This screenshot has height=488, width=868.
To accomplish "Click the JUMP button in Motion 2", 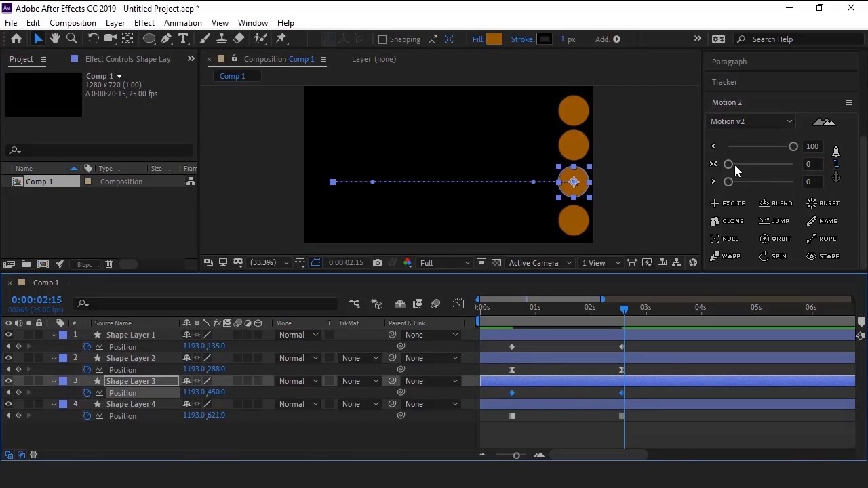I will pos(774,221).
